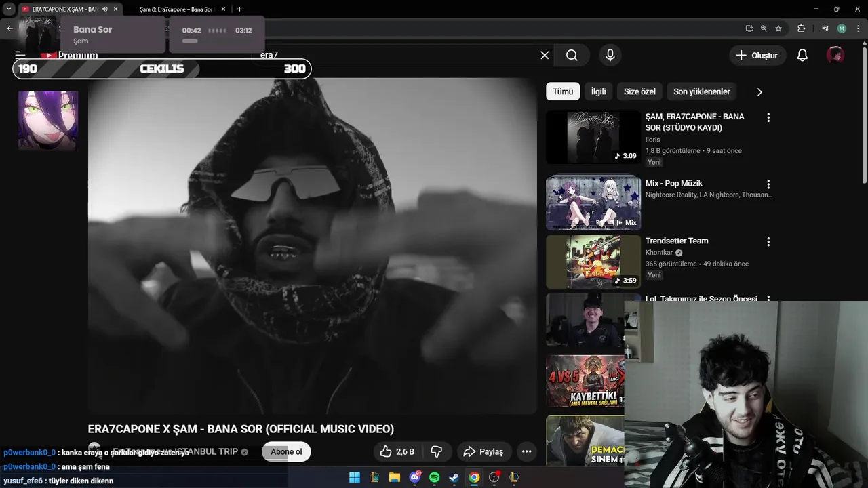This screenshot has height=488, width=868.
Task: Open the Chrome extensions puzzle icon
Action: click(801, 28)
